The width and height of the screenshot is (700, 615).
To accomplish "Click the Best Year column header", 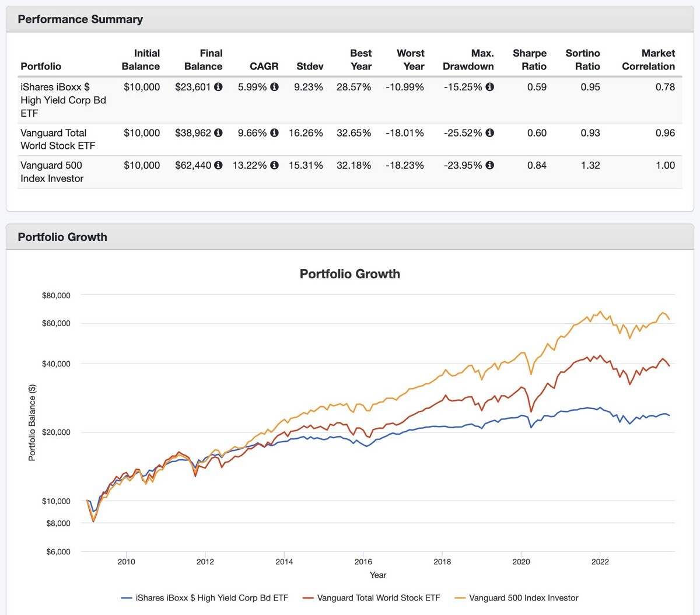I will [360, 60].
